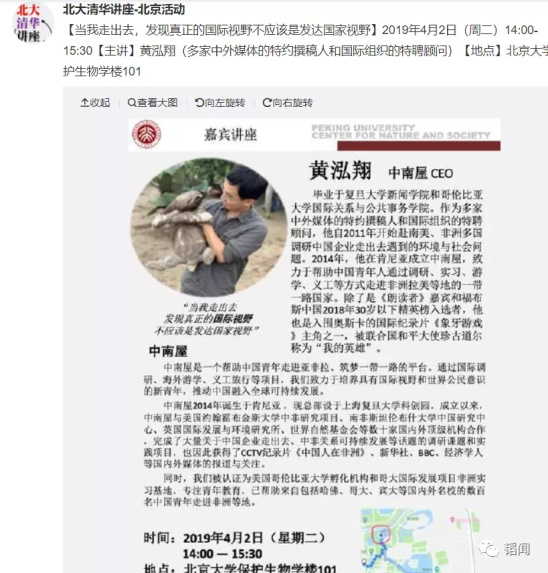
Task: Click the Peking University red seal logo
Action: (146, 134)
